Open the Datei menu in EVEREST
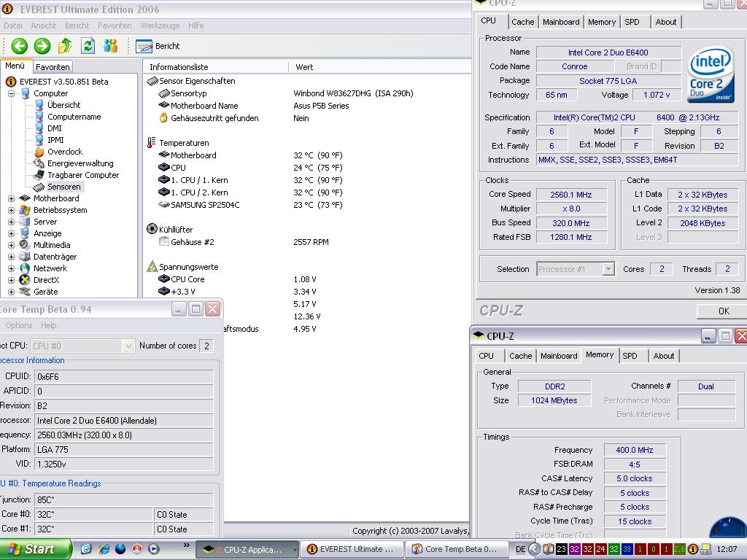The width and height of the screenshot is (747, 560). click(x=13, y=26)
